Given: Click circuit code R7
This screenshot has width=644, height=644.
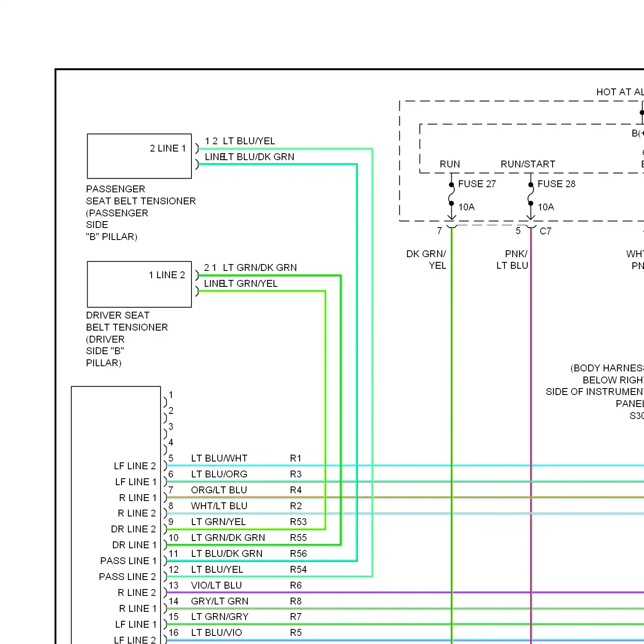Looking at the screenshot, I should [x=296, y=617].
